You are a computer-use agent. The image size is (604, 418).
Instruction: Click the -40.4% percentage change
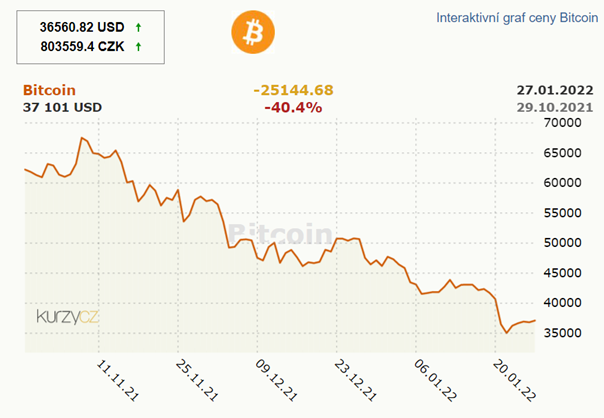tap(293, 107)
